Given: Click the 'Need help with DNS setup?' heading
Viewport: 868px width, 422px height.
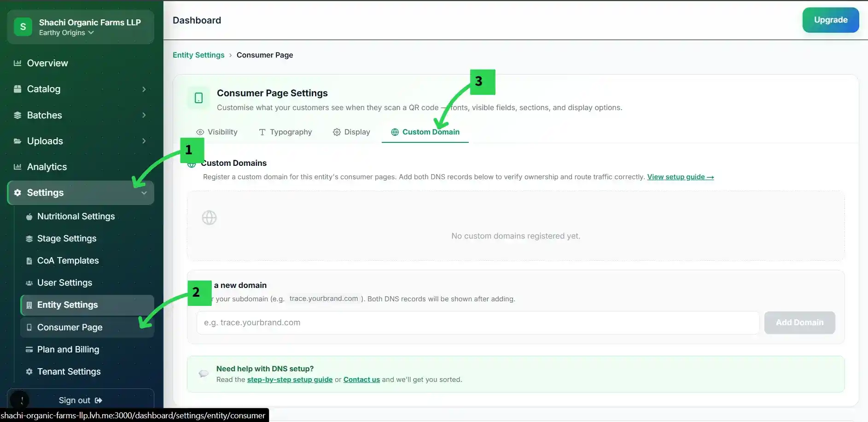Looking at the screenshot, I should pyautogui.click(x=265, y=369).
